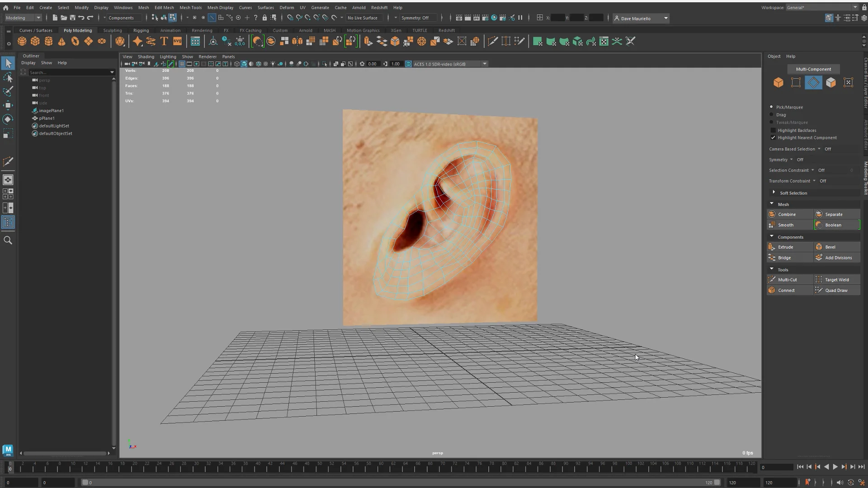
Task: Open the ACES 1.0 SDR-video color space dropdown
Action: pos(485,64)
